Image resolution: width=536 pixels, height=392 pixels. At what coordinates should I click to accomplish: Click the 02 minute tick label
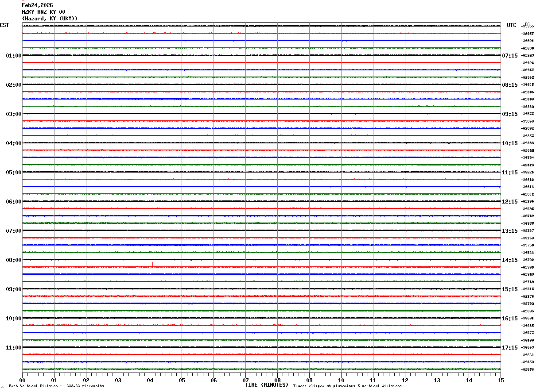(x=86, y=380)
